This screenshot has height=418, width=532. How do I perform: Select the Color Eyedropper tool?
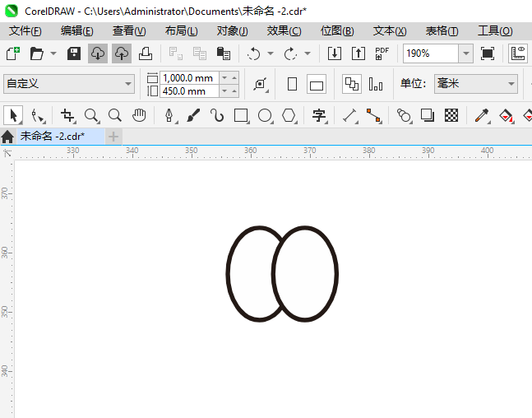click(x=482, y=115)
